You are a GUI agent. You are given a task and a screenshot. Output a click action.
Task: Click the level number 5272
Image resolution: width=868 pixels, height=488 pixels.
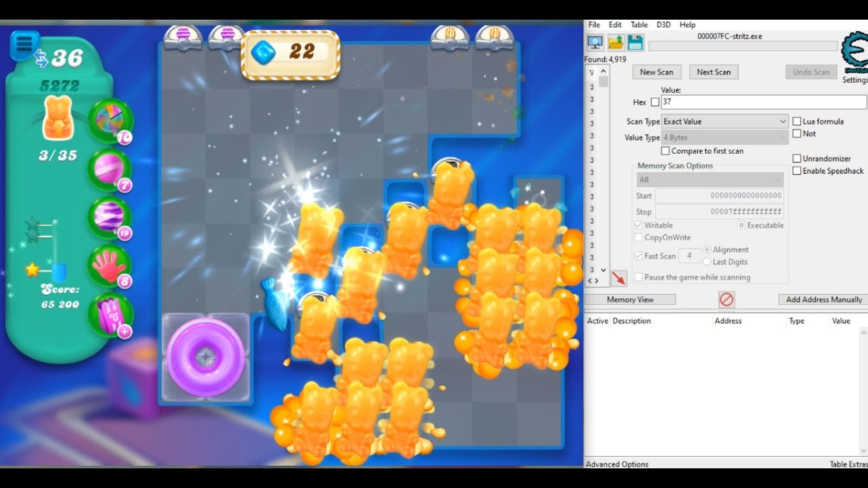pyautogui.click(x=60, y=86)
